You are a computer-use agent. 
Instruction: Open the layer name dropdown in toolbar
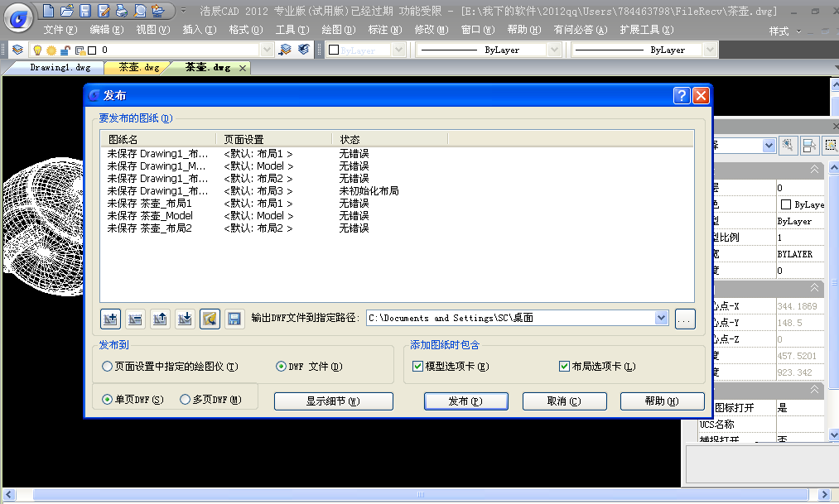(x=267, y=50)
